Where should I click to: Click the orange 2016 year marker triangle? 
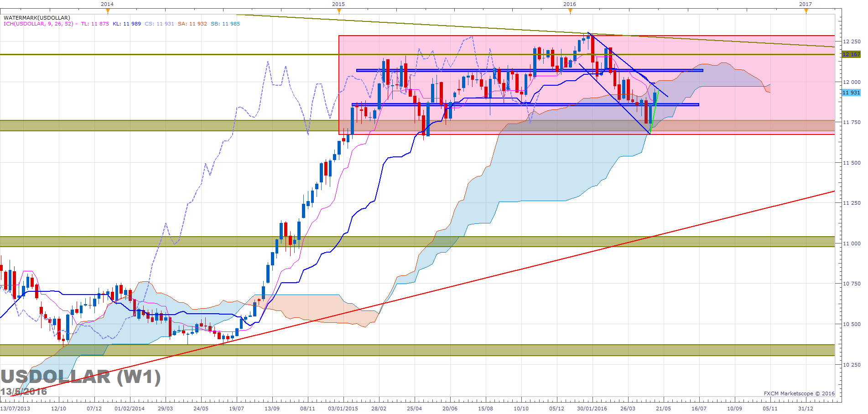(x=570, y=11)
